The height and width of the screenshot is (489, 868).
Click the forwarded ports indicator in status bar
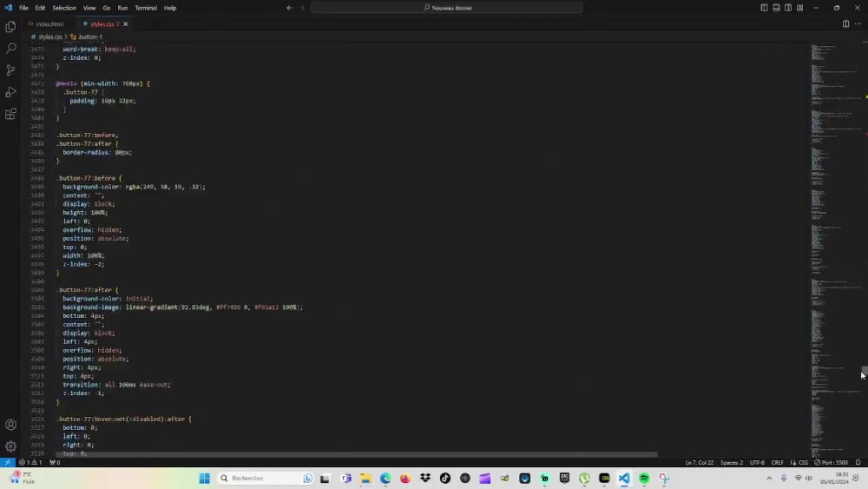tap(55, 462)
